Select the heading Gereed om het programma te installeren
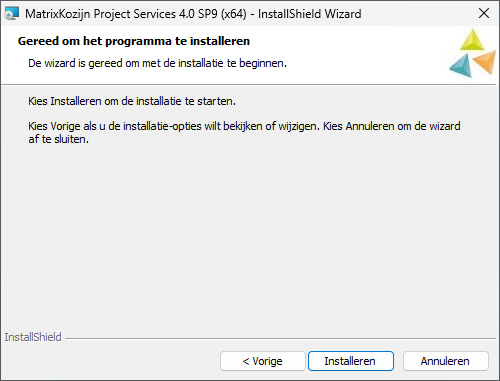This screenshot has width=500, height=381. 134,41
